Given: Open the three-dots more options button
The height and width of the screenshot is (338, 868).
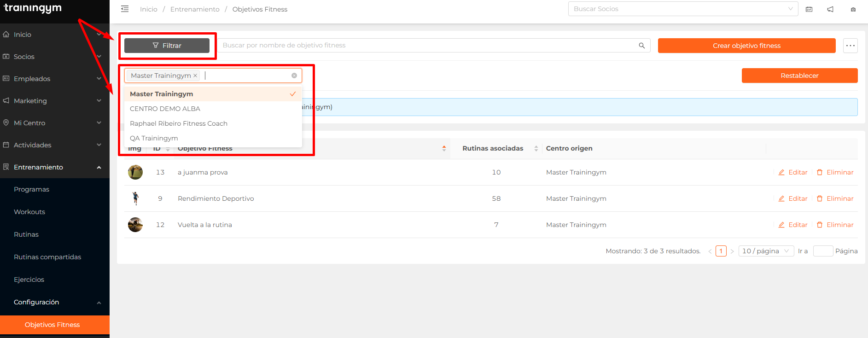Looking at the screenshot, I should point(851,46).
